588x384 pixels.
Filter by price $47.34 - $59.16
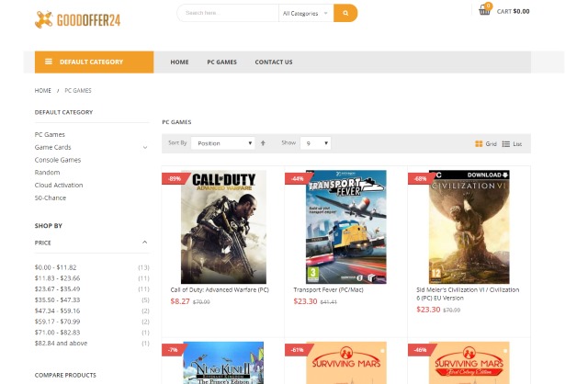[x=57, y=311]
